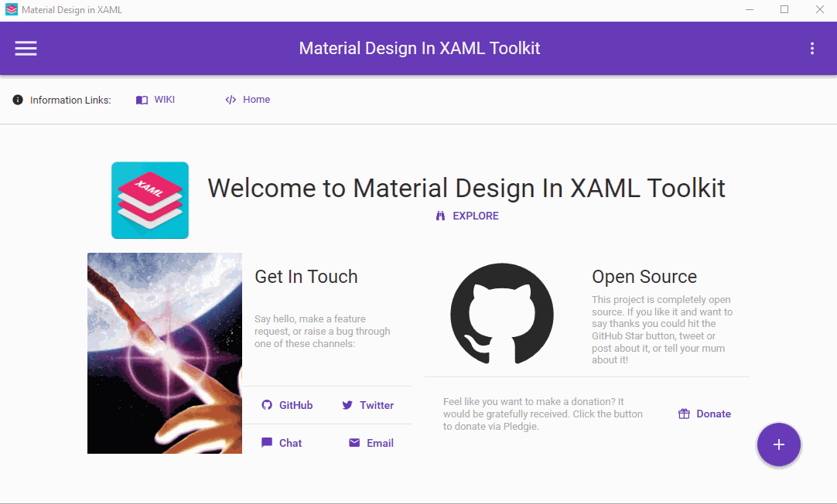The image size is (837, 504).
Task: Click the 'Say hello, make a feature request' text
Action: point(323,331)
